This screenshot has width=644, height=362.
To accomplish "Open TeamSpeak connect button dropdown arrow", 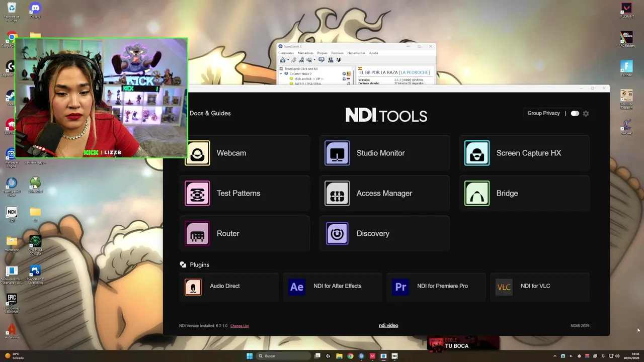I will pos(288,60).
